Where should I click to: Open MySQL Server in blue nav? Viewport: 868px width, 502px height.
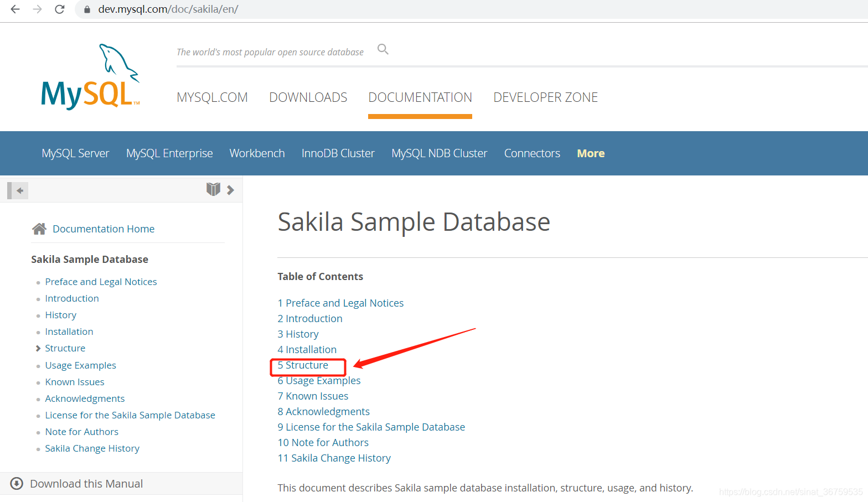(76, 153)
